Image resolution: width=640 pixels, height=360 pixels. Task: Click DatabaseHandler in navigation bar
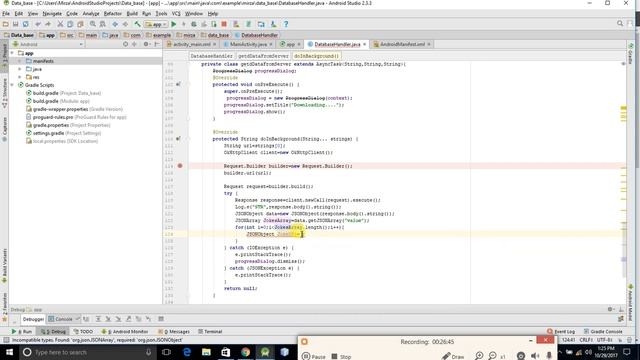[256, 35]
